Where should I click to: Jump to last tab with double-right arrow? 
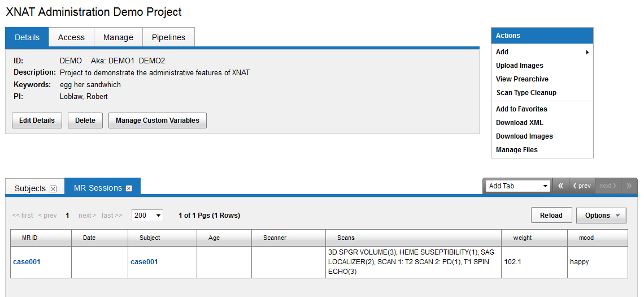point(629,186)
